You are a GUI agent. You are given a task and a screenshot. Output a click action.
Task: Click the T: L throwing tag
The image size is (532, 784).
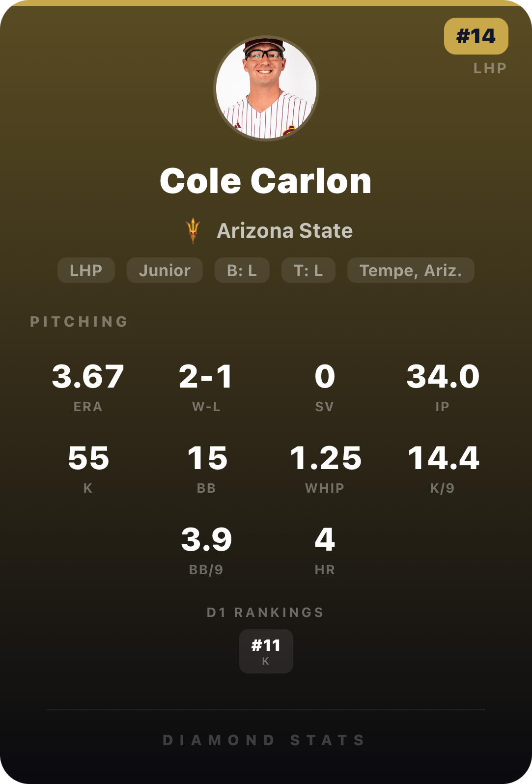click(308, 270)
